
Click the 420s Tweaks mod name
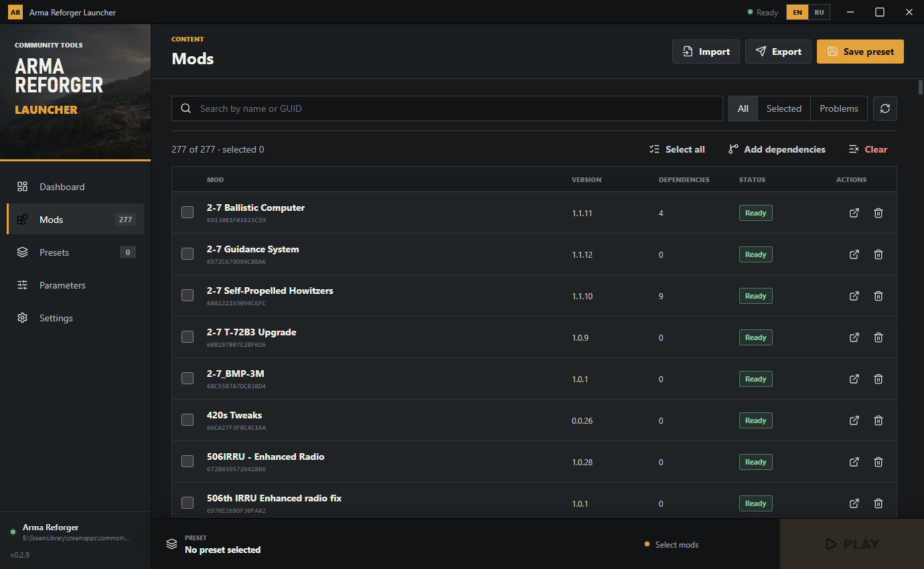(x=234, y=415)
